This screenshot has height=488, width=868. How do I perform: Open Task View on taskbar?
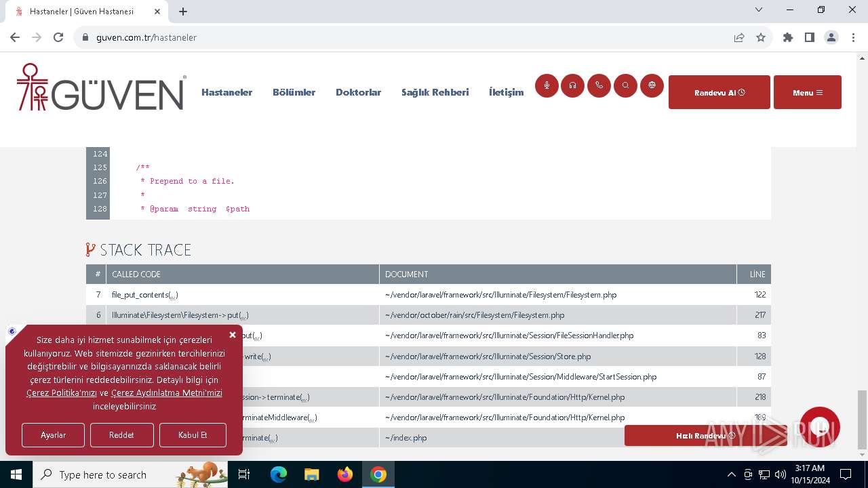point(244,474)
